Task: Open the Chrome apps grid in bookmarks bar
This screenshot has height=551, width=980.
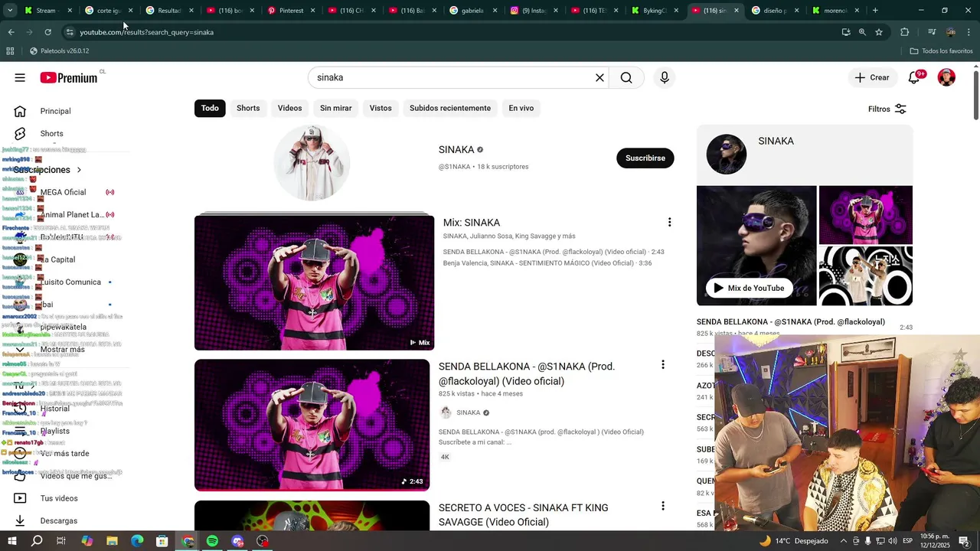Action: coord(10,51)
